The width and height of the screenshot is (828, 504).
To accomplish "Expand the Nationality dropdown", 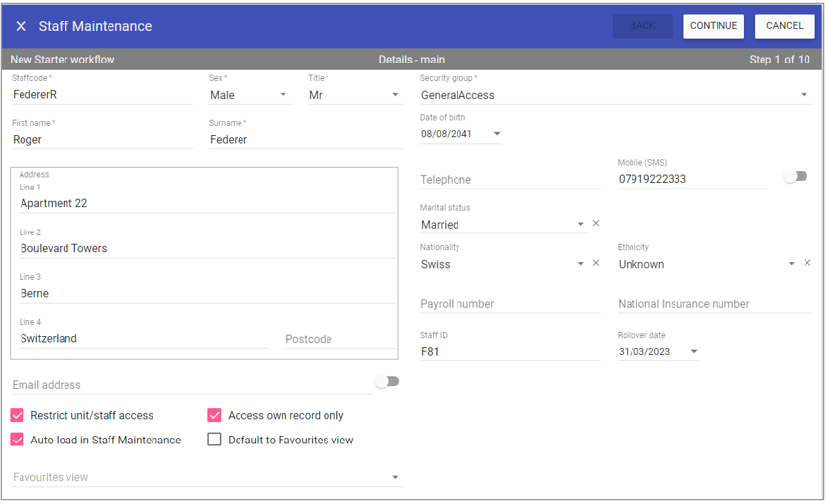I will click(x=581, y=264).
